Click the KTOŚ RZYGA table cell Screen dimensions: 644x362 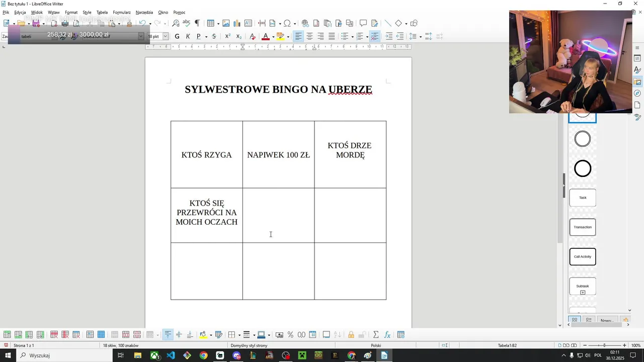[207, 154]
